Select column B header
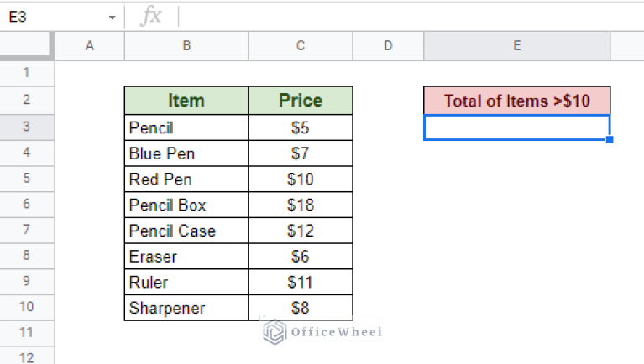 pos(186,45)
